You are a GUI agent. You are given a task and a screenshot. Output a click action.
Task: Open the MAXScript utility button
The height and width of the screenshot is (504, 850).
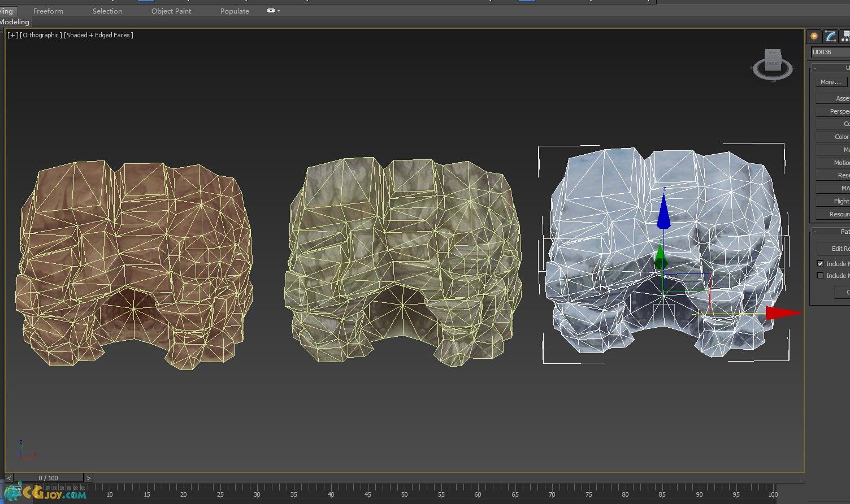[x=833, y=188]
